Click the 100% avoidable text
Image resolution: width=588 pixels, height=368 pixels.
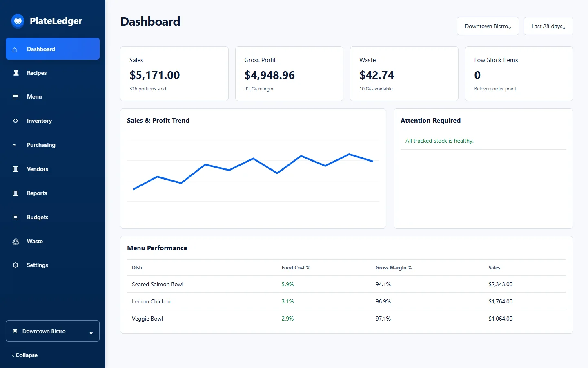point(376,89)
